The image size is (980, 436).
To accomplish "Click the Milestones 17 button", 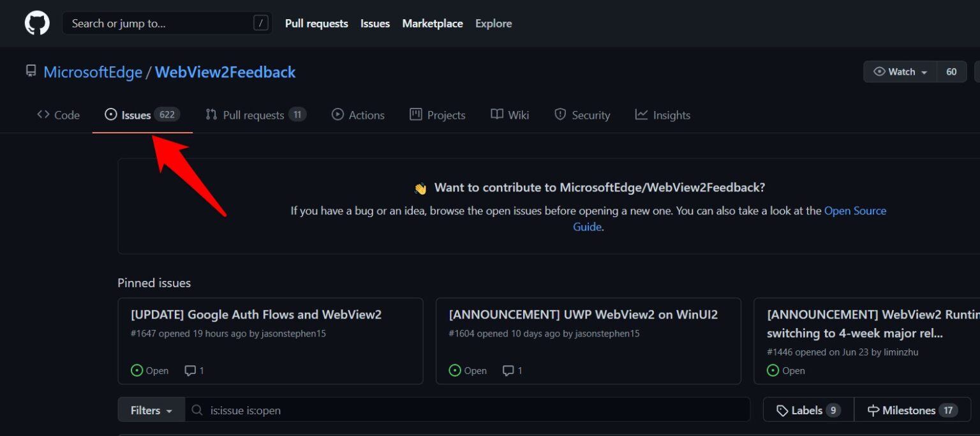I will (912, 410).
